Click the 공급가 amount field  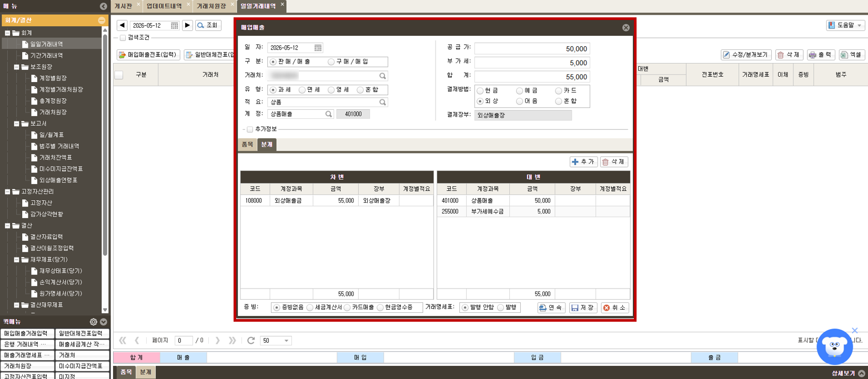click(x=532, y=49)
